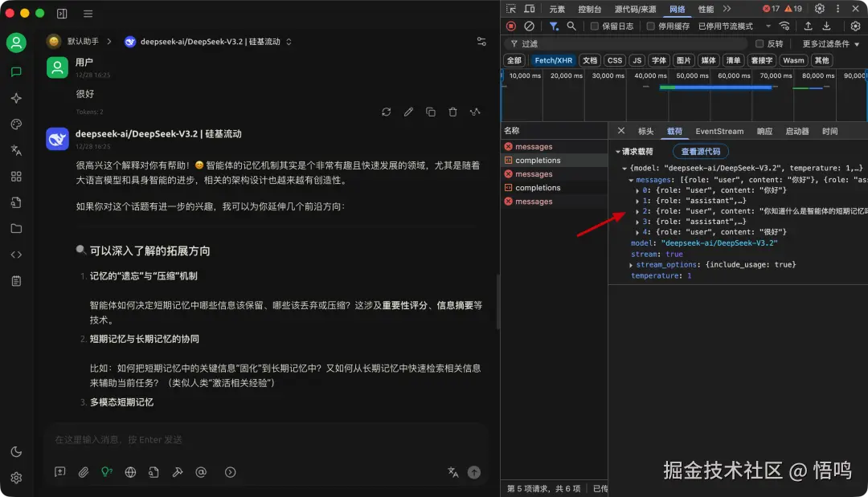Open the notes clipboard sidebar icon

tap(16, 281)
